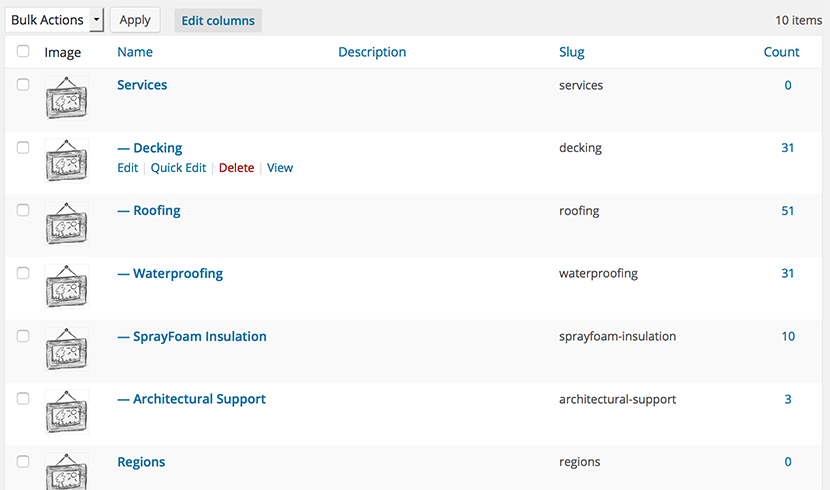Click the Services placeholder image thumbnail
Image resolution: width=830 pixels, height=490 pixels.
tap(67, 98)
